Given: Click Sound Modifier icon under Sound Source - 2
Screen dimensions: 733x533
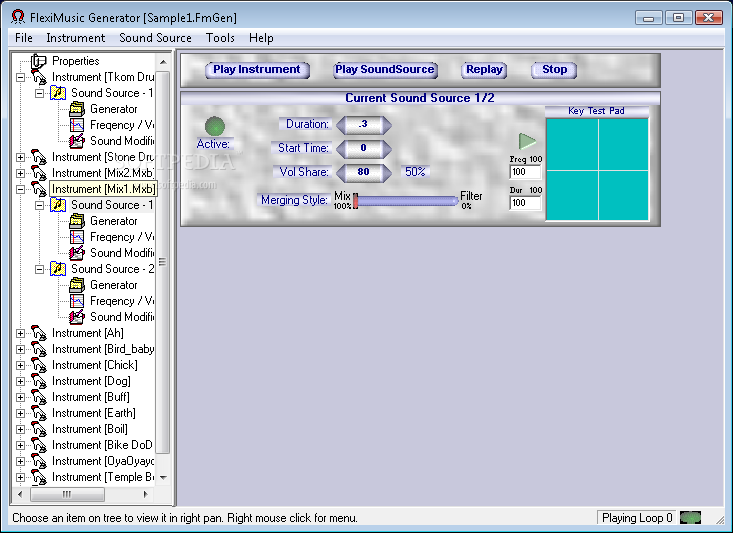Looking at the screenshot, I should tap(77, 317).
